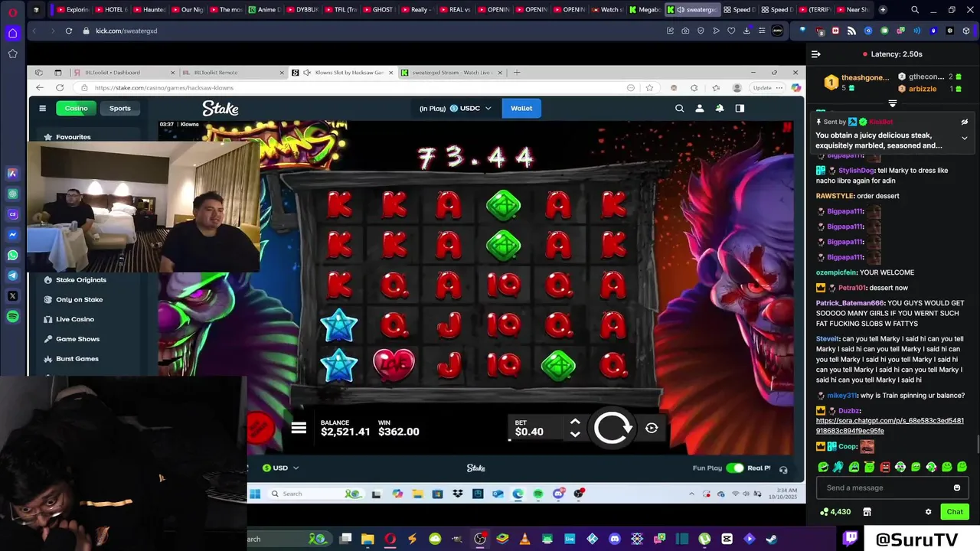Select the Casino tab on Stake

tap(76, 109)
